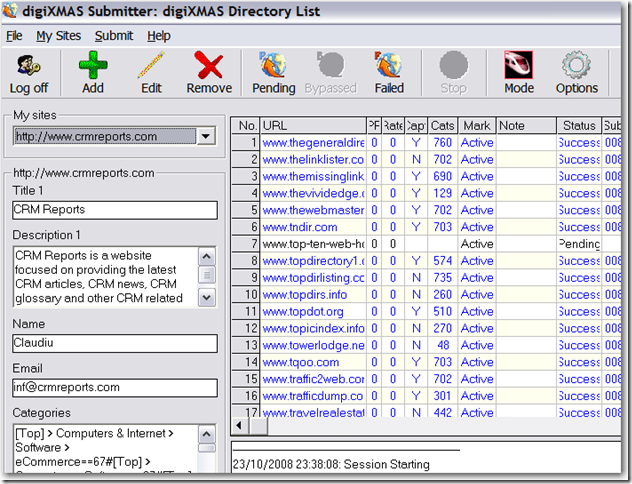Expand the My sites dropdown arrow
Viewport: 632px width, 484px height.
[206, 136]
